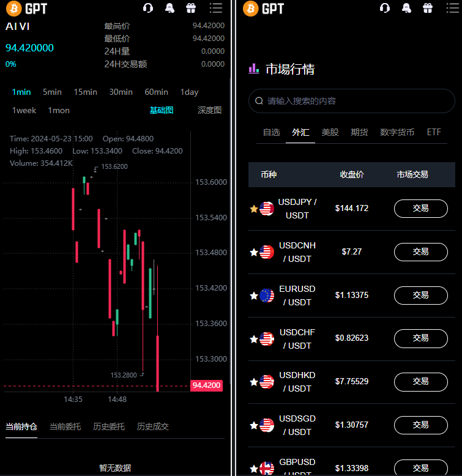Image resolution: width=462 pixels, height=476 pixels.
Task: Select the 1day chart interval
Action: point(189,92)
